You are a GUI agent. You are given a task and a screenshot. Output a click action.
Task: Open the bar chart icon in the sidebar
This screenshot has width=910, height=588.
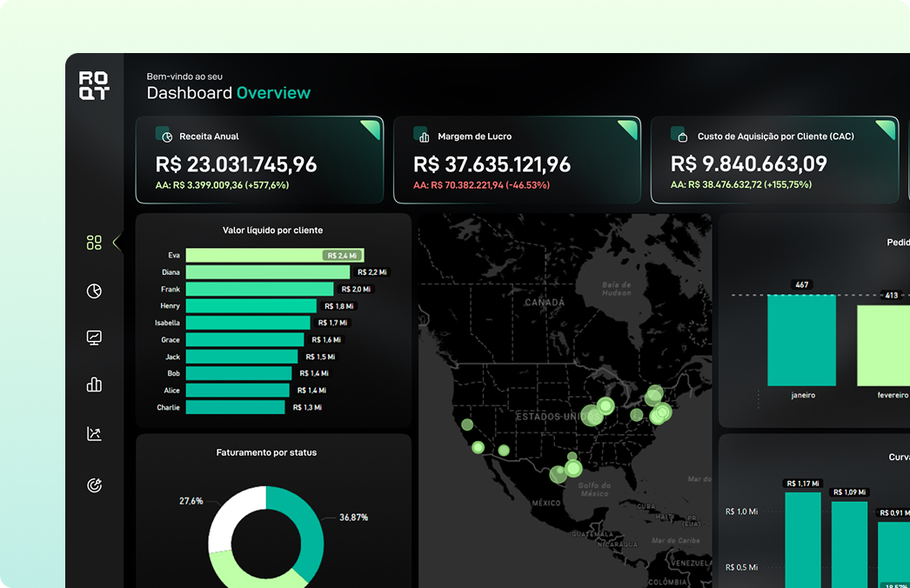click(x=94, y=384)
